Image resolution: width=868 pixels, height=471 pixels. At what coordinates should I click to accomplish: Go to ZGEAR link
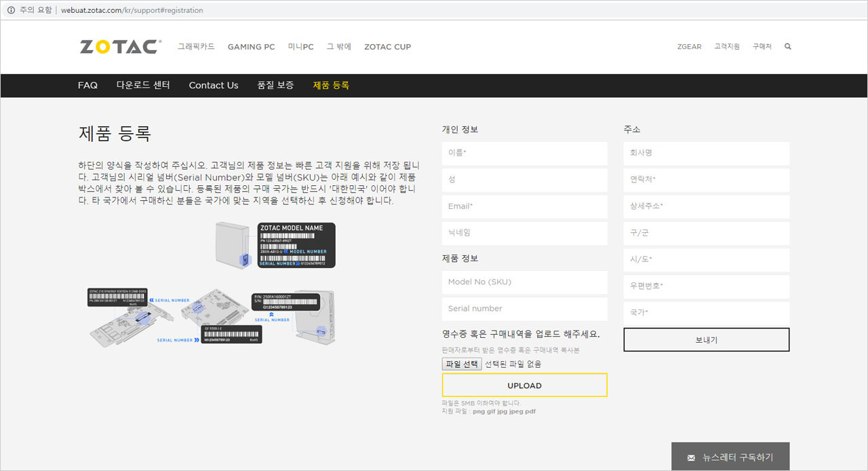pos(689,47)
